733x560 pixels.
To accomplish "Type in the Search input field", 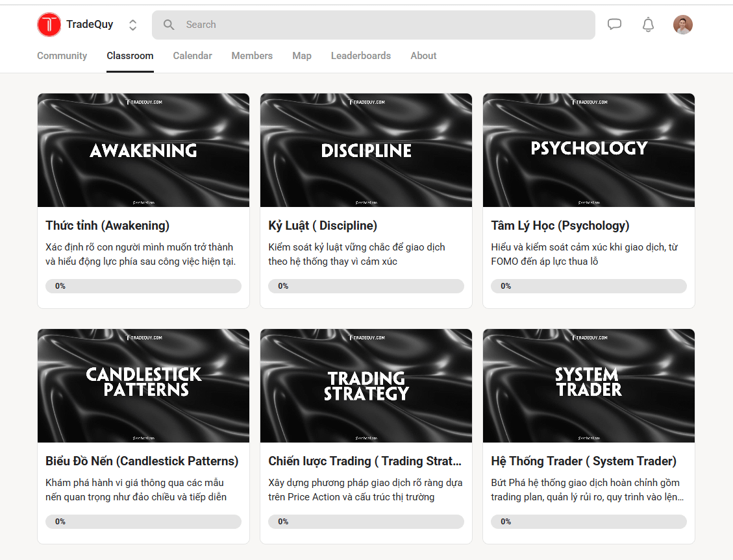I will [x=383, y=25].
